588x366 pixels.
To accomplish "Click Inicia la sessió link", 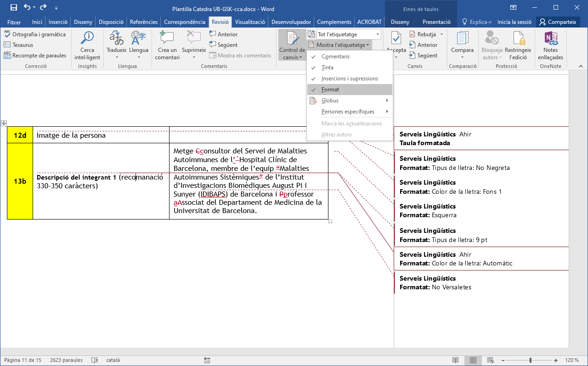I will click(514, 22).
